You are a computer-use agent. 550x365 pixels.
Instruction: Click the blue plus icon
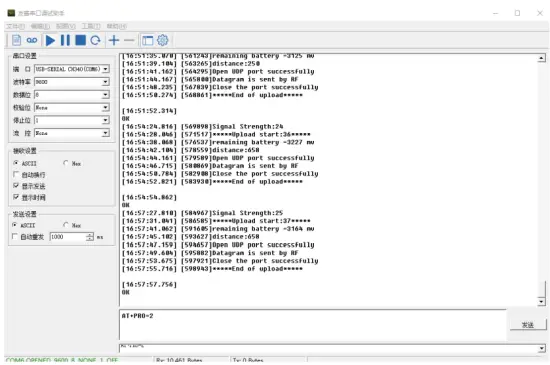tap(114, 40)
